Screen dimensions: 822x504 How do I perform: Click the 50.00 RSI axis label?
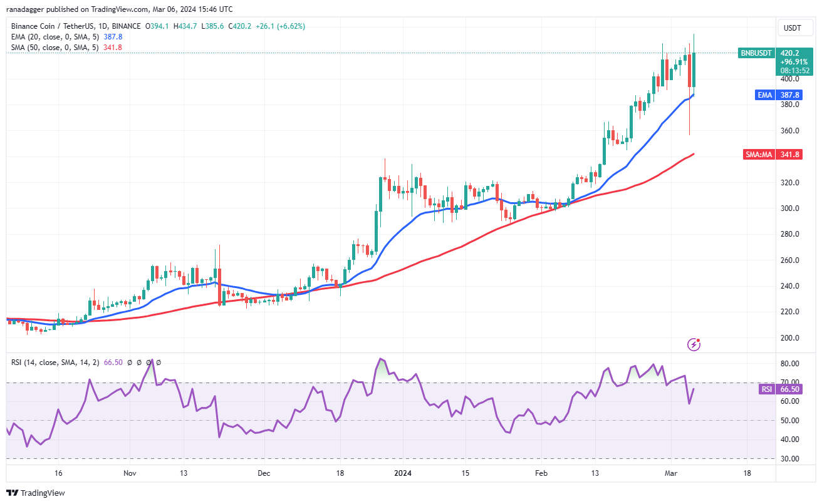click(789, 421)
